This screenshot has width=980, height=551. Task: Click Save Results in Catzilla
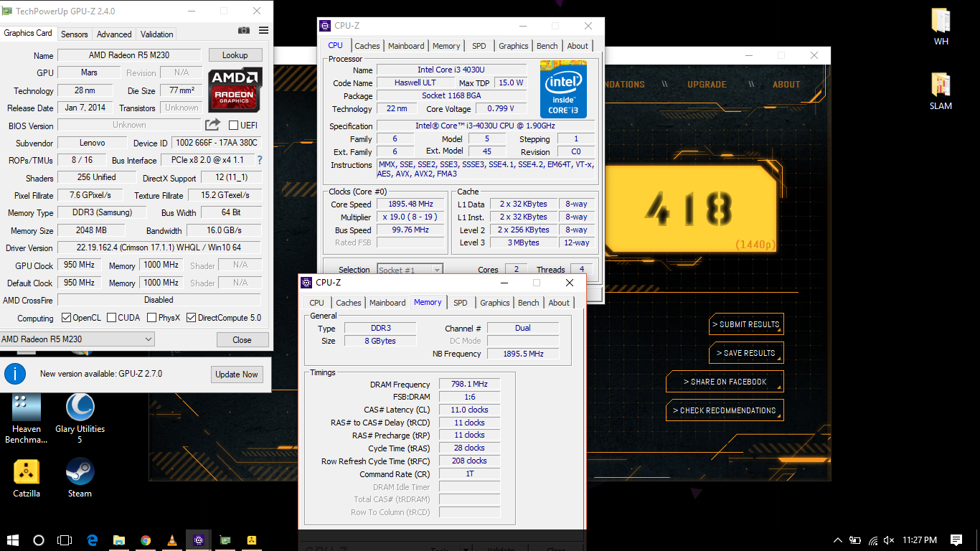746,353
